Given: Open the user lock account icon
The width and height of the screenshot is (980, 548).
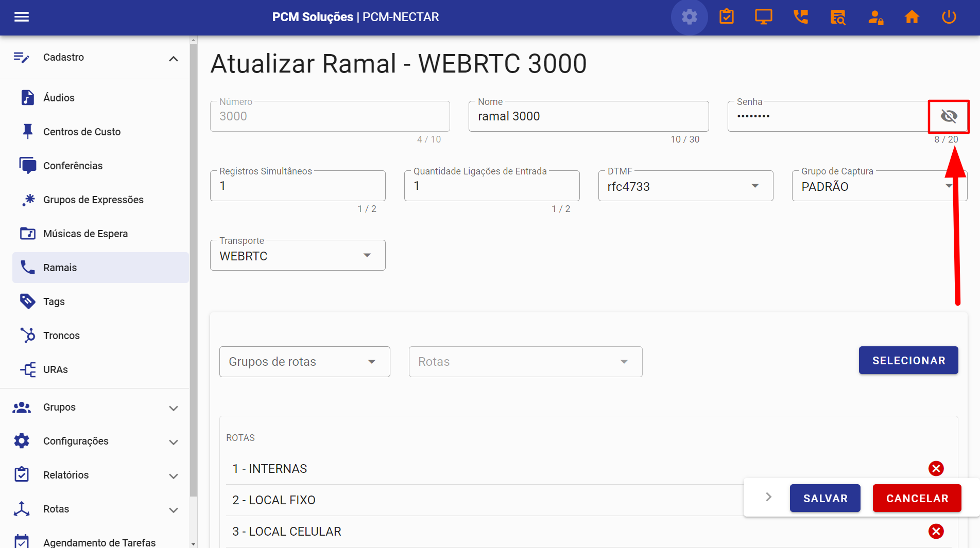Looking at the screenshot, I should pos(875,17).
